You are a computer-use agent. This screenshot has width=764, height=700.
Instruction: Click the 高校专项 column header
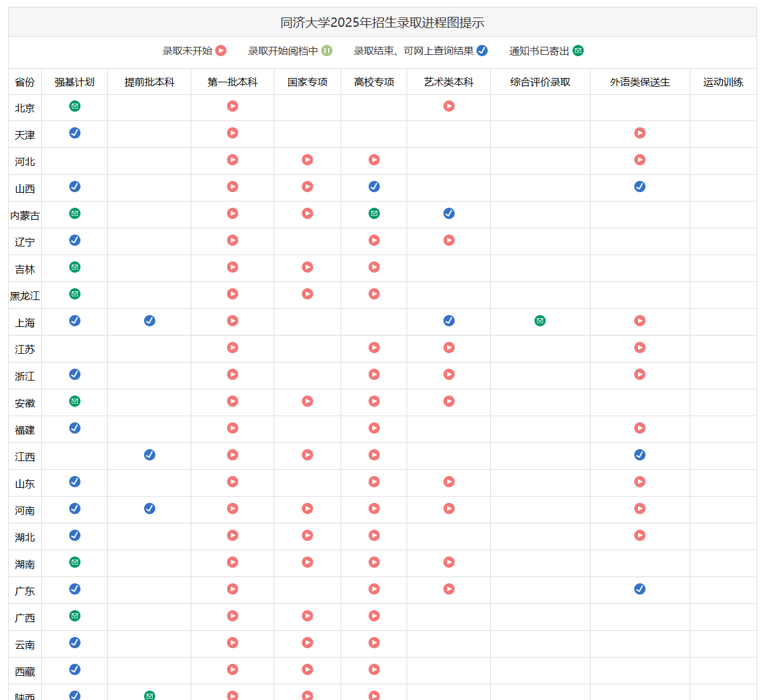click(x=374, y=82)
